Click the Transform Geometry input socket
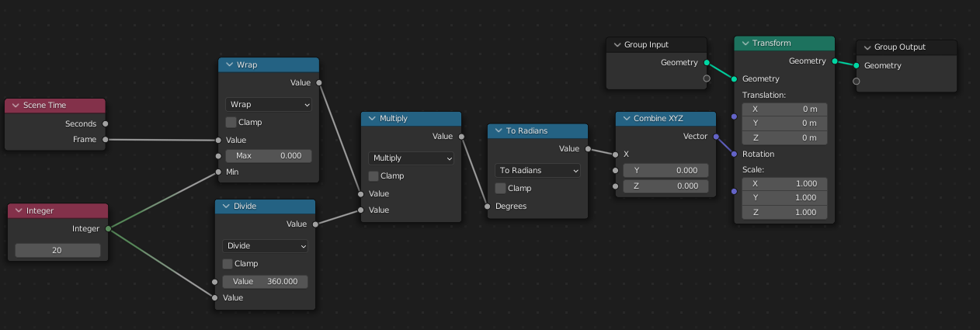The height and width of the screenshot is (330, 980). (x=734, y=78)
